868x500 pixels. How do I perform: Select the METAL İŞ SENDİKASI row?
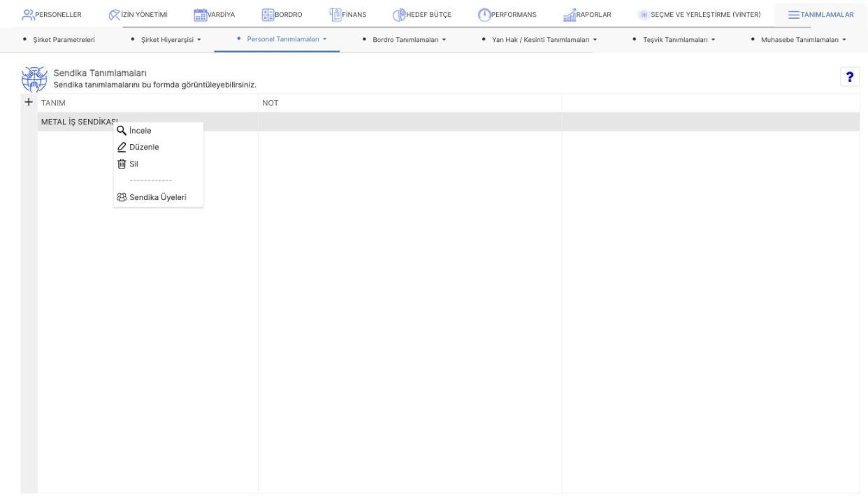448,122
